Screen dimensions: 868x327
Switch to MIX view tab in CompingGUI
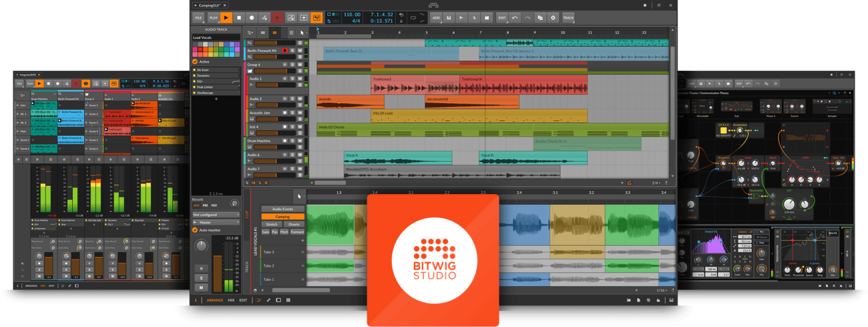(231, 300)
